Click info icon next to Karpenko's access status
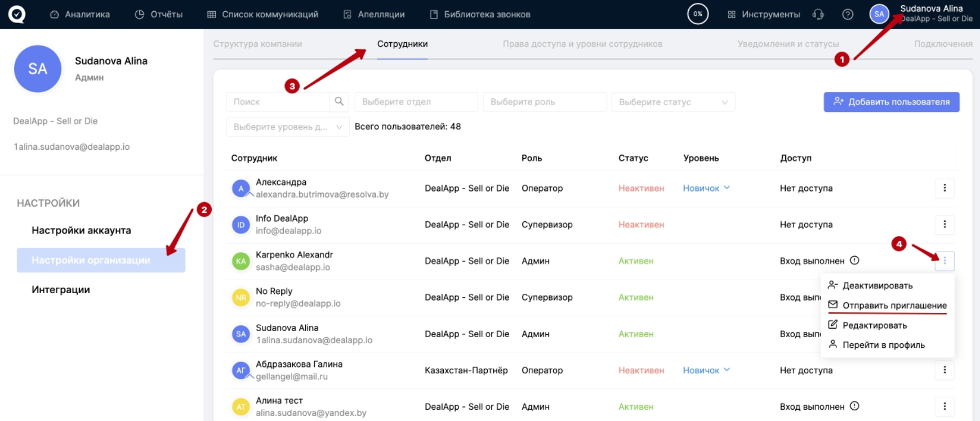The image size is (980, 421). click(x=854, y=261)
